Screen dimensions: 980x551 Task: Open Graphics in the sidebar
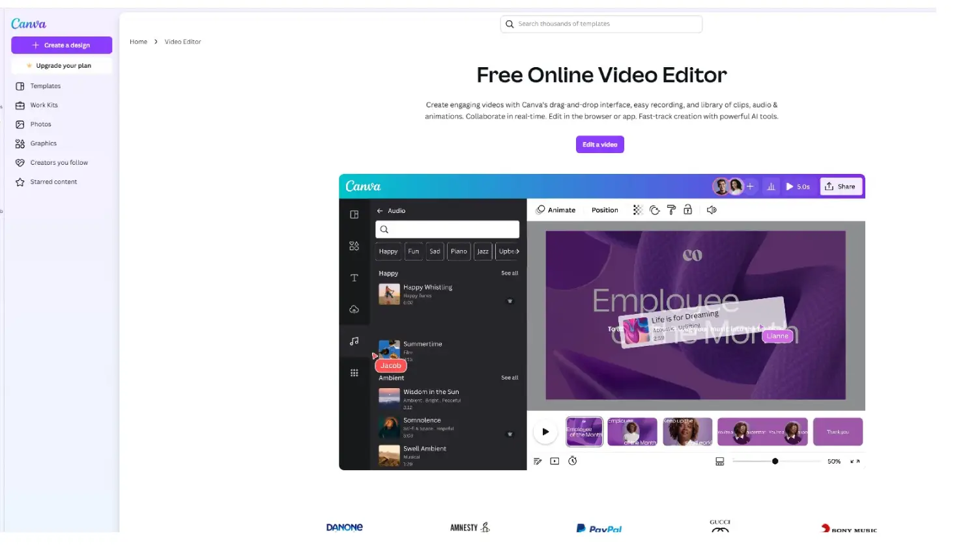pyautogui.click(x=43, y=143)
